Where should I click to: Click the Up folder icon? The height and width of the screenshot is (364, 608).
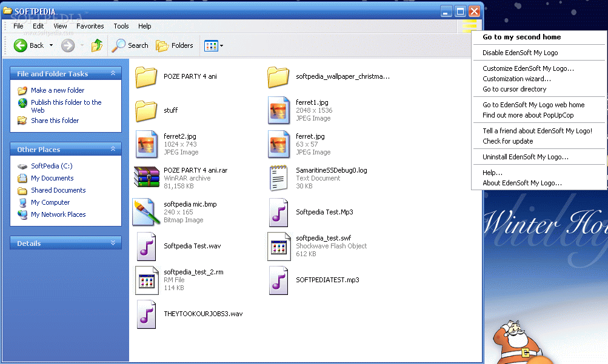96,45
